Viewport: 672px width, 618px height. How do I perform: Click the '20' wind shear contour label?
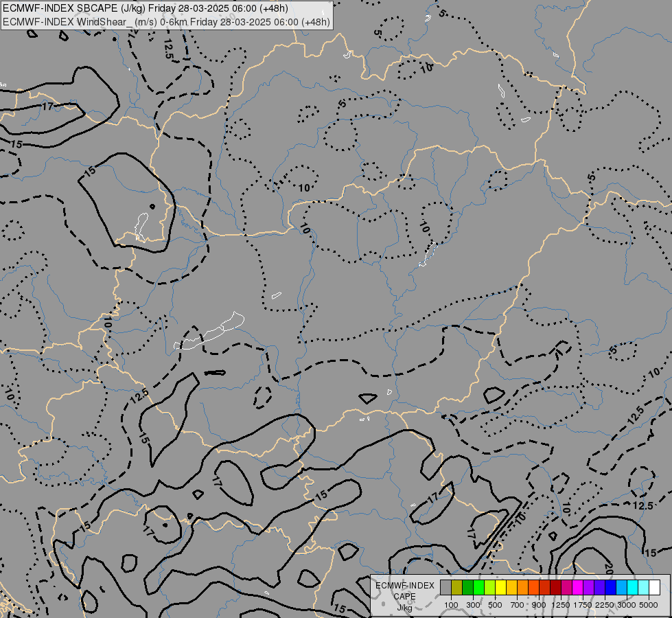pos(609,569)
